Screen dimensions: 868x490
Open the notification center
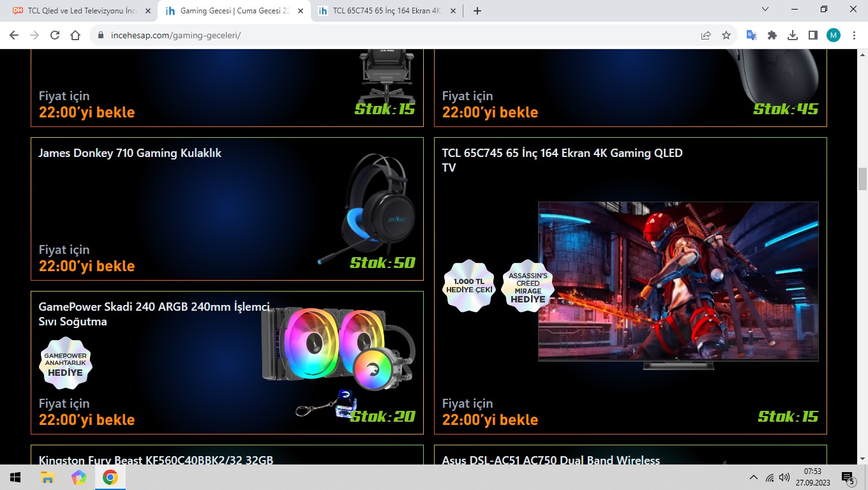(848, 477)
